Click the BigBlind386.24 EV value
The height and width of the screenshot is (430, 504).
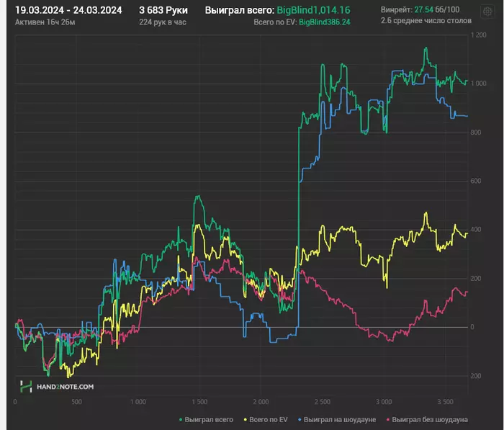(x=325, y=22)
